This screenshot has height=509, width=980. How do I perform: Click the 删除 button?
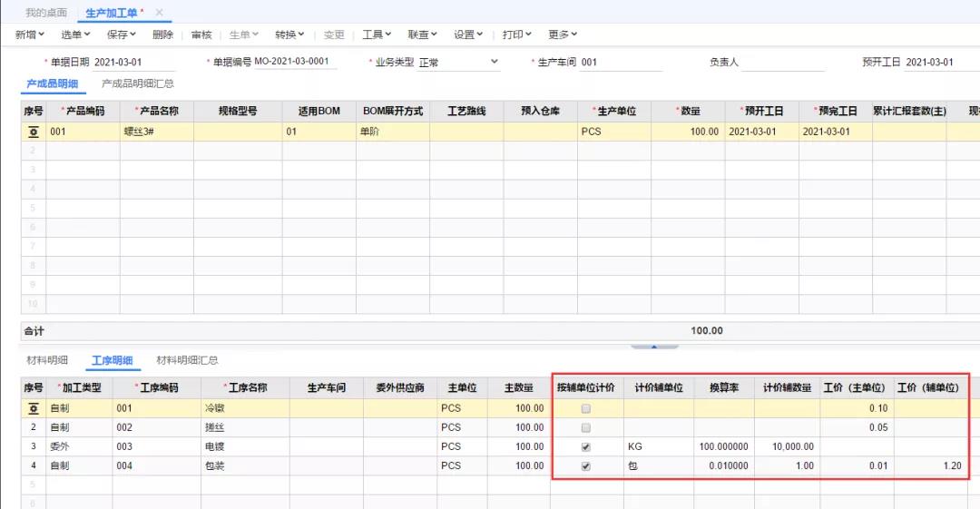[x=162, y=34]
